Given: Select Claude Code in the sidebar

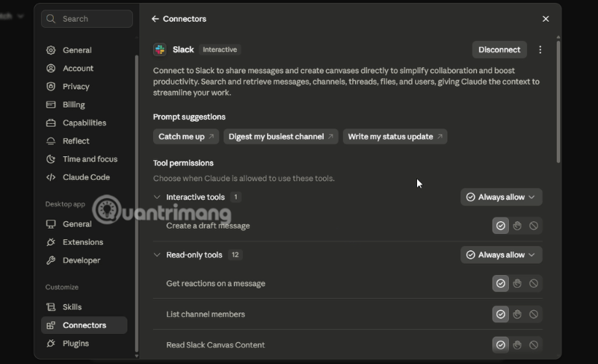Looking at the screenshot, I should (86, 177).
